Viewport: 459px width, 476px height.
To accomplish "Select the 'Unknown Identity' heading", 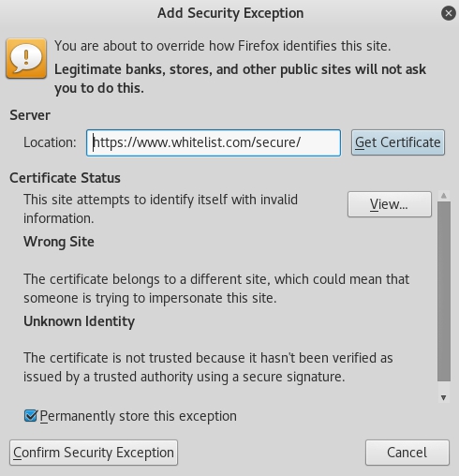I will click(80, 321).
